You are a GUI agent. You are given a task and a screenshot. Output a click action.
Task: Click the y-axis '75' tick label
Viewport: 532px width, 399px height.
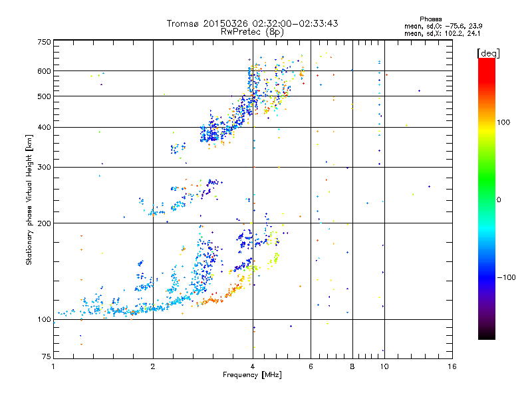click(x=47, y=356)
